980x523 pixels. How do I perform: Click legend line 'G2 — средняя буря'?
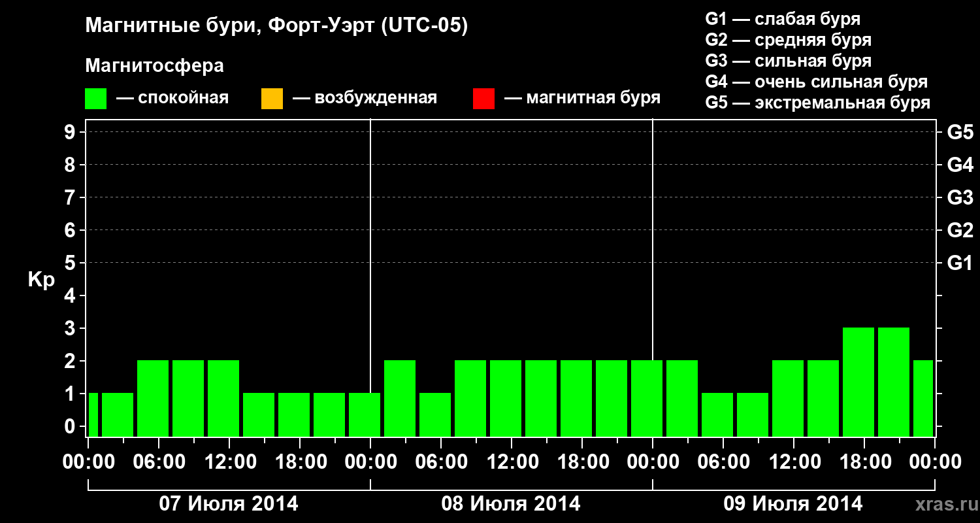pos(789,40)
